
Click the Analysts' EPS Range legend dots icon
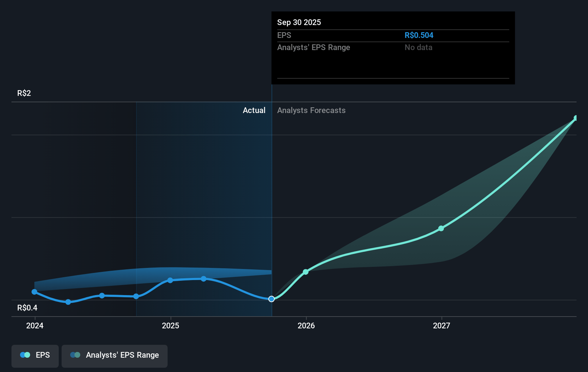75,355
